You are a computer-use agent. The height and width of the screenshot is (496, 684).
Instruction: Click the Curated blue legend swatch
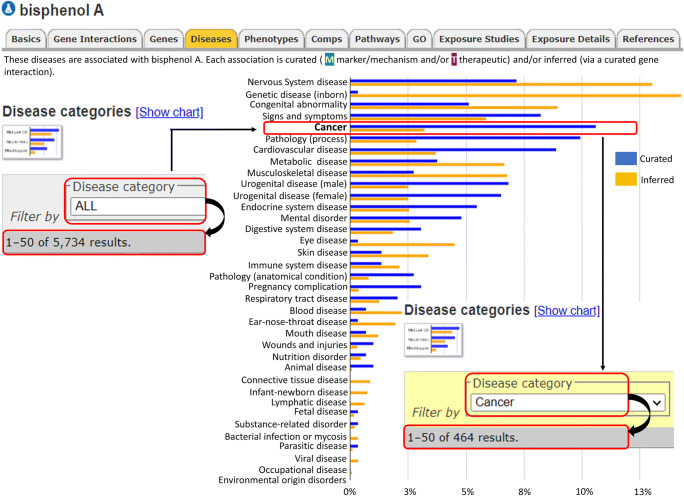626,158
